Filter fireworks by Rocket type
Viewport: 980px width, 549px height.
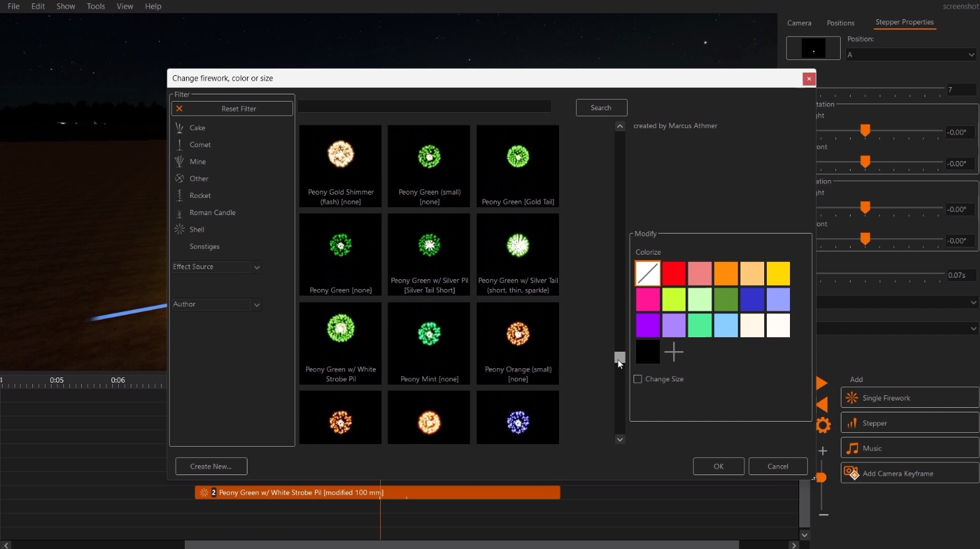click(199, 196)
